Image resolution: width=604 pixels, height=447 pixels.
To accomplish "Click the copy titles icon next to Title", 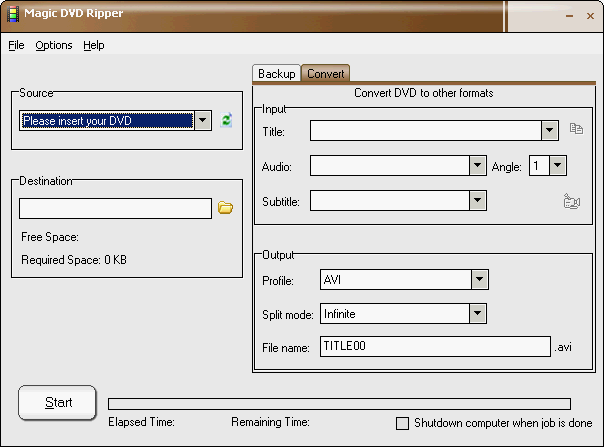I will click(x=576, y=128).
